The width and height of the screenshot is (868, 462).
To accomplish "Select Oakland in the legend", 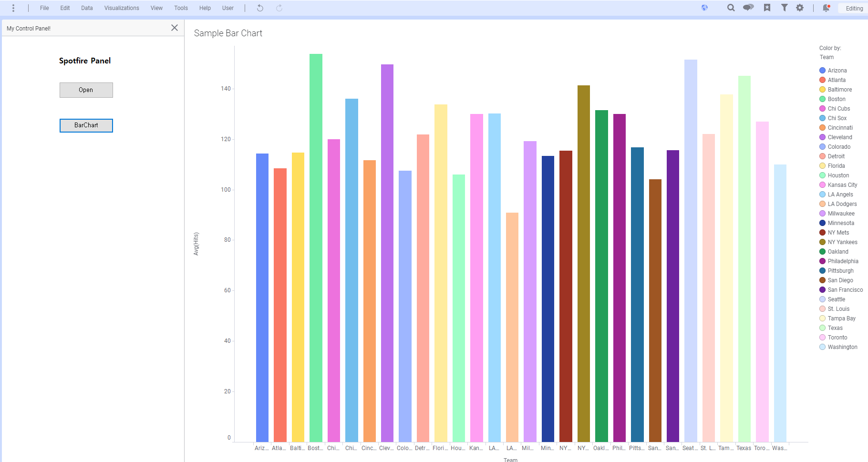I will (x=834, y=252).
